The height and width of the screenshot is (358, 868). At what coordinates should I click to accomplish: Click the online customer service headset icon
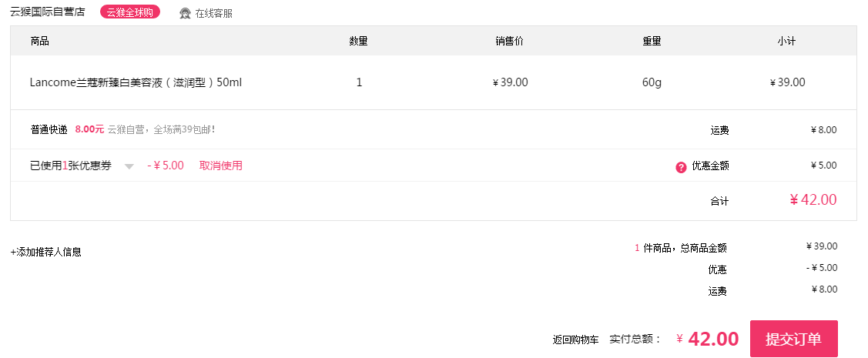pos(185,13)
